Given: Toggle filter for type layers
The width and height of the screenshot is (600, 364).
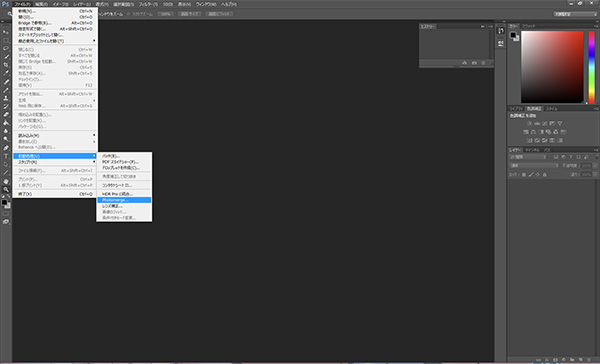Looking at the screenshot, I should [571, 157].
